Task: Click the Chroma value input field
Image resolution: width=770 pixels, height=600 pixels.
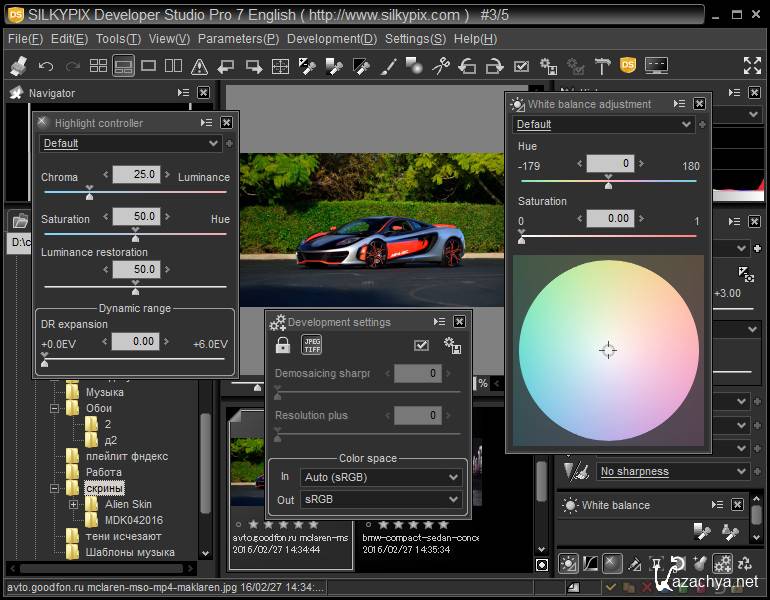Action: [136, 174]
